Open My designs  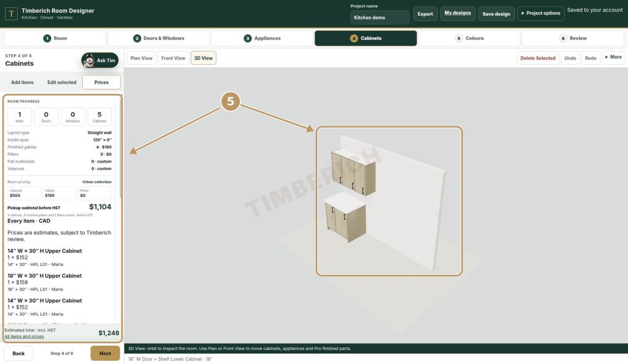tap(458, 13)
